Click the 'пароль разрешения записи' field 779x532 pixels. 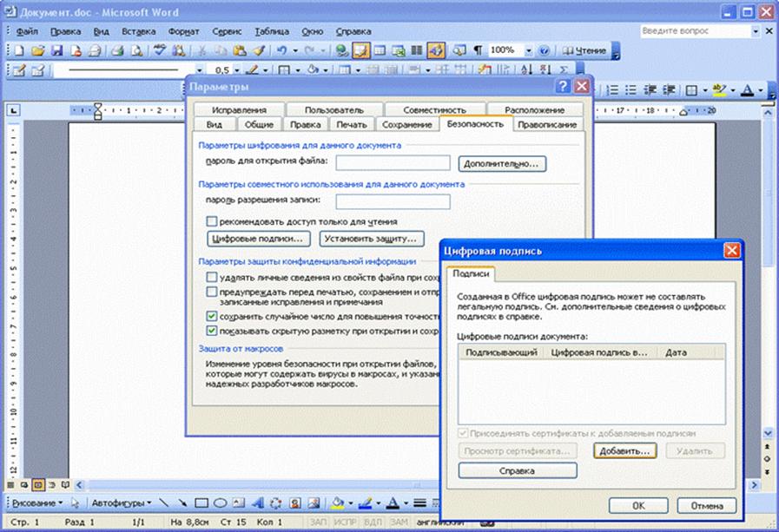(x=393, y=201)
